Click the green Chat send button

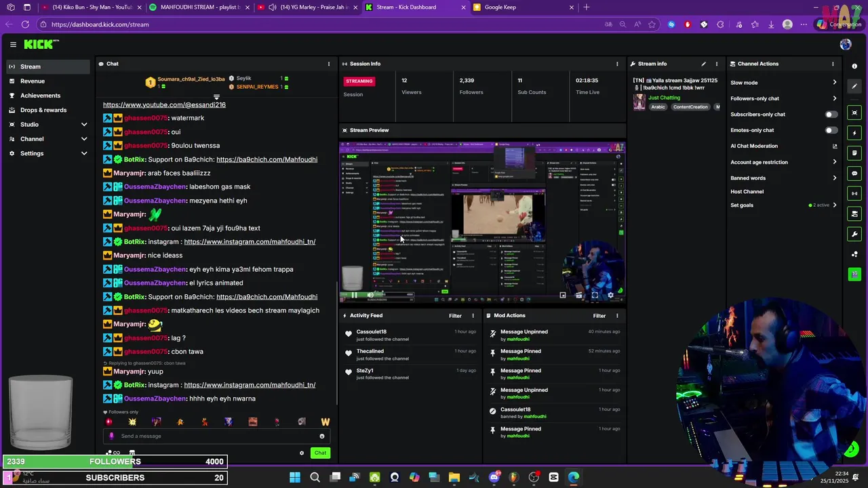click(x=320, y=453)
